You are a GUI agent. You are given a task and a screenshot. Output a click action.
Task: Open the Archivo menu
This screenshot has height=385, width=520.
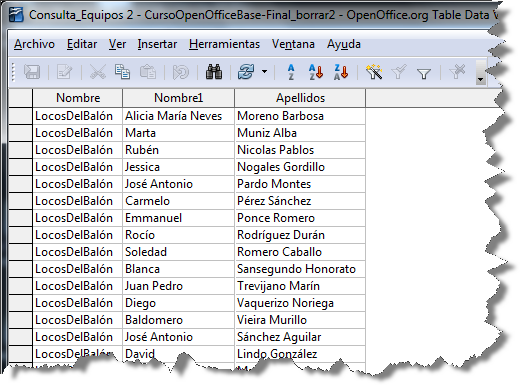tap(34, 44)
